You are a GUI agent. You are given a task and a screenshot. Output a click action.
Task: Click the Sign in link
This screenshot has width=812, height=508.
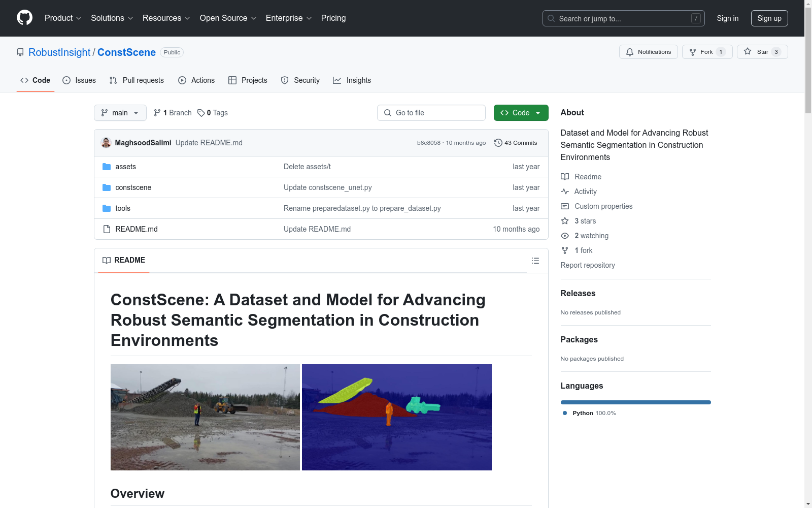(727, 18)
